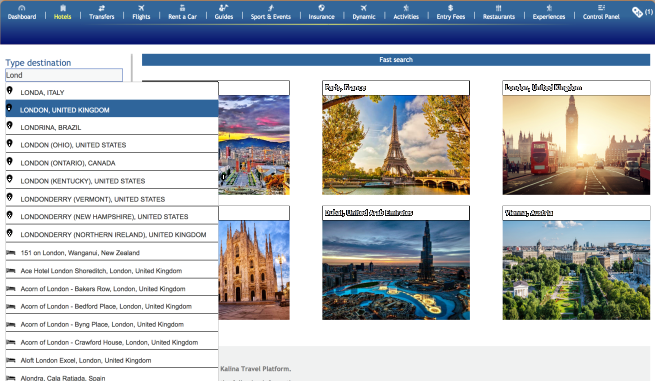Click the Transfers arrows icon

[102, 8]
